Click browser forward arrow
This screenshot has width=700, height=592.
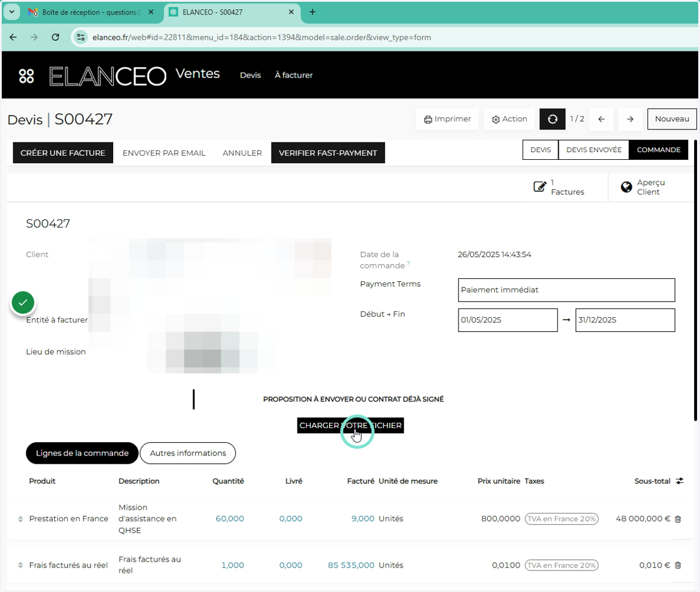34,37
